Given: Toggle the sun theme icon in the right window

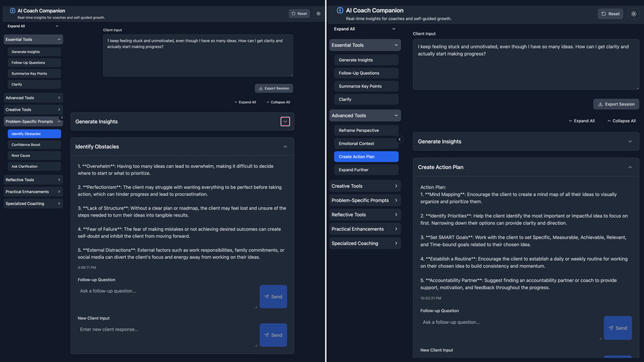Looking at the screenshot, I should tap(634, 13).
